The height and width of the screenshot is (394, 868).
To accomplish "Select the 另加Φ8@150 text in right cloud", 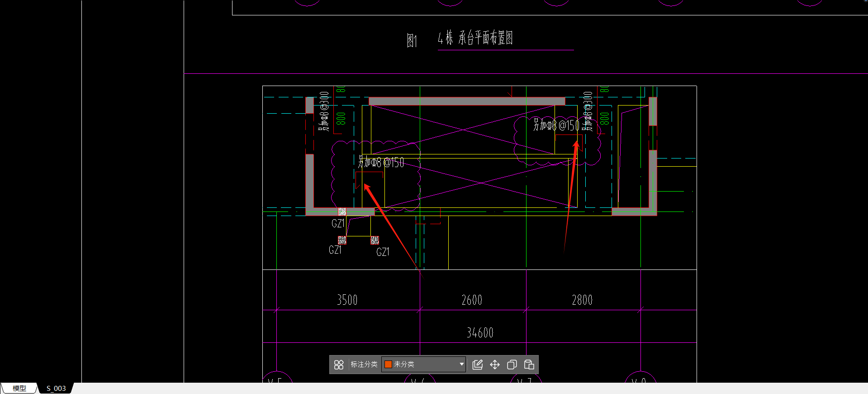I will click(x=556, y=125).
